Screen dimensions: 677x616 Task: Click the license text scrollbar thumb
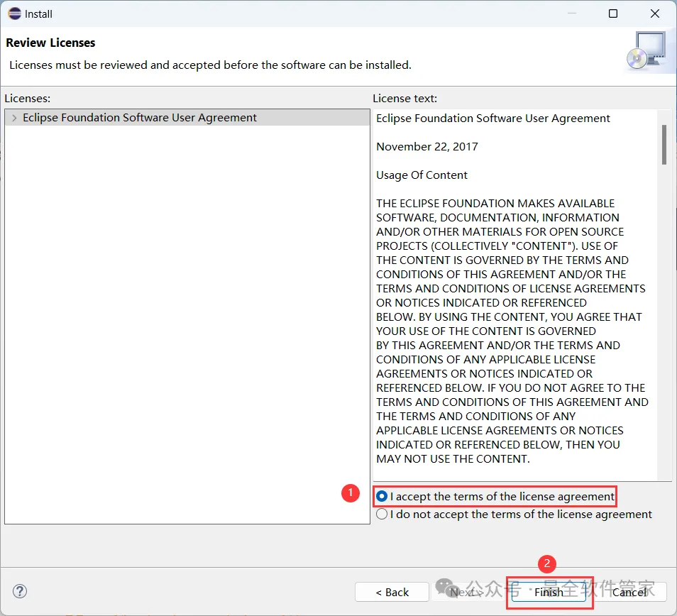(x=664, y=145)
